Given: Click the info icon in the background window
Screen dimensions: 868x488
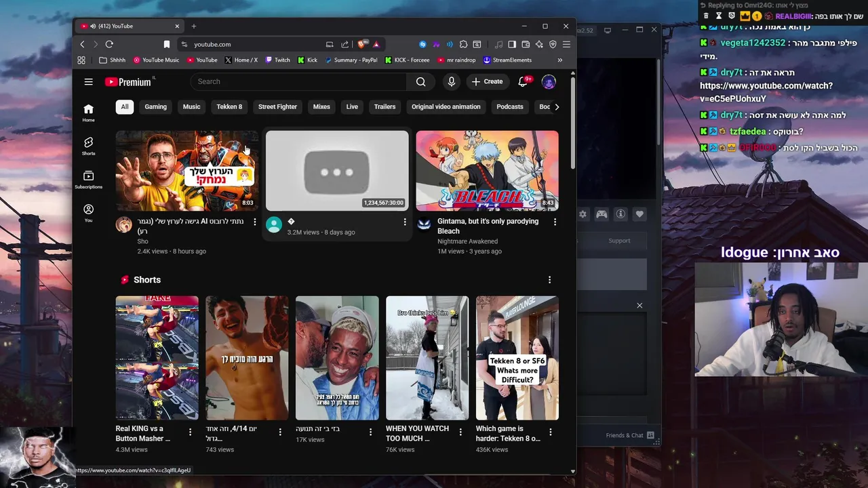Looking at the screenshot, I should tap(620, 214).
